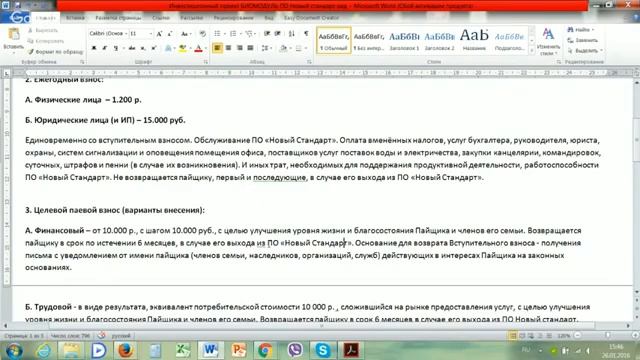Viewport: 640px width, 360px height.
Task: Switch to the Рассылки ribbon tab
Action: coord(191,18)
